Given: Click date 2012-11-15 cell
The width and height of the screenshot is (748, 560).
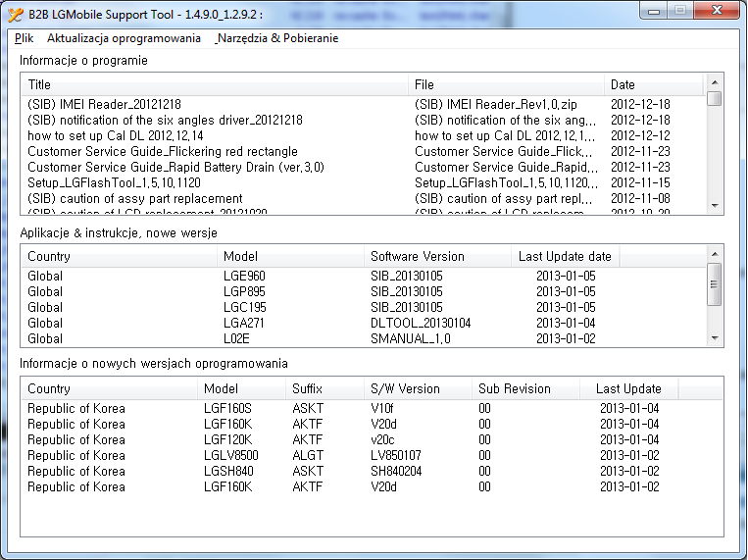Looking at the screenshot, I should (640, 182).
